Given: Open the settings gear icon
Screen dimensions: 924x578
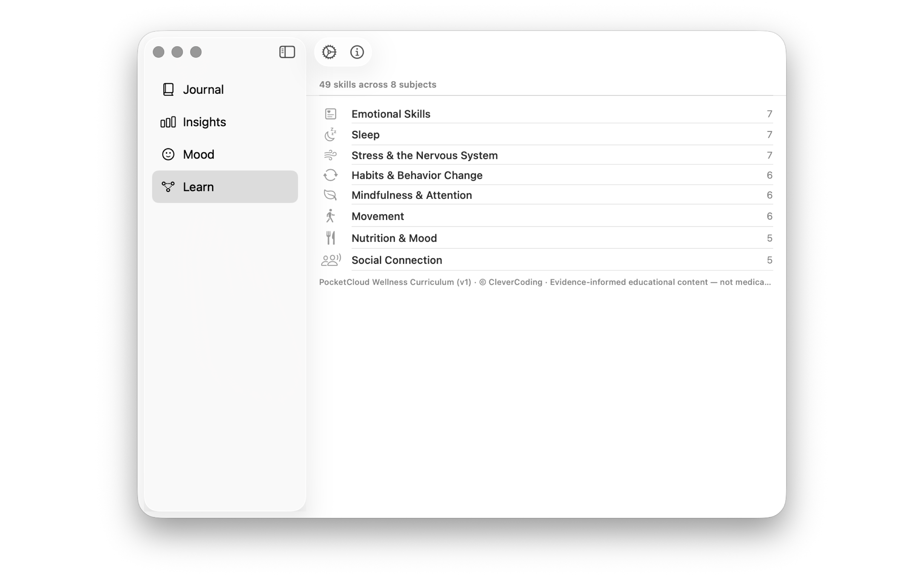Looking at the screenshot, I should 329,52.
